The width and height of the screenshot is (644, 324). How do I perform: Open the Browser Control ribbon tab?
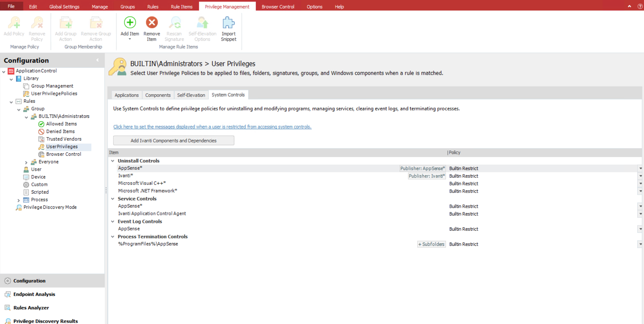(278, 7)
